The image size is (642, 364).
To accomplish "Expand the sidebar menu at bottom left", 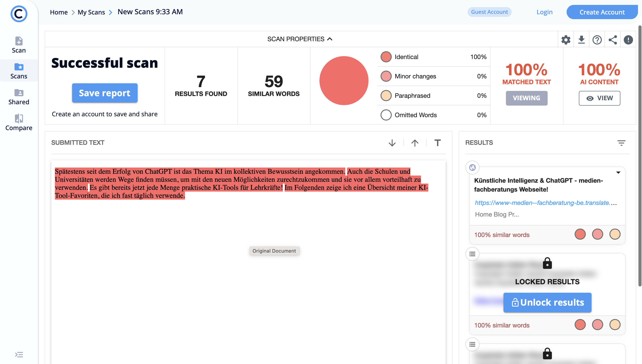I will [19, 354].
